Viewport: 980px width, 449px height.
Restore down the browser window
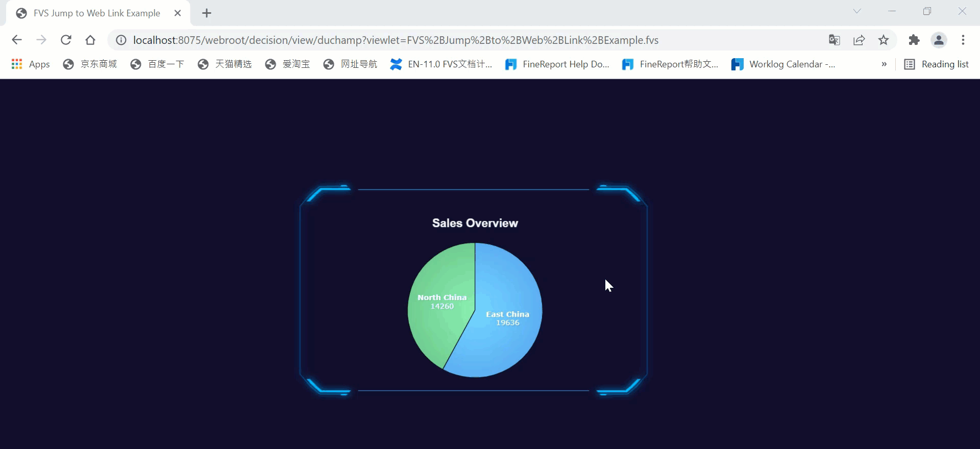coord(927,11)
